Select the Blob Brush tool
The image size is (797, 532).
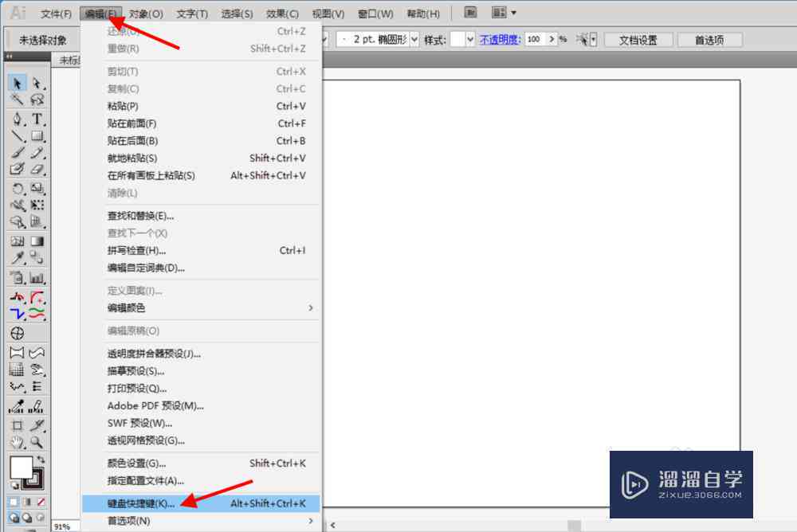coord(18,169)
